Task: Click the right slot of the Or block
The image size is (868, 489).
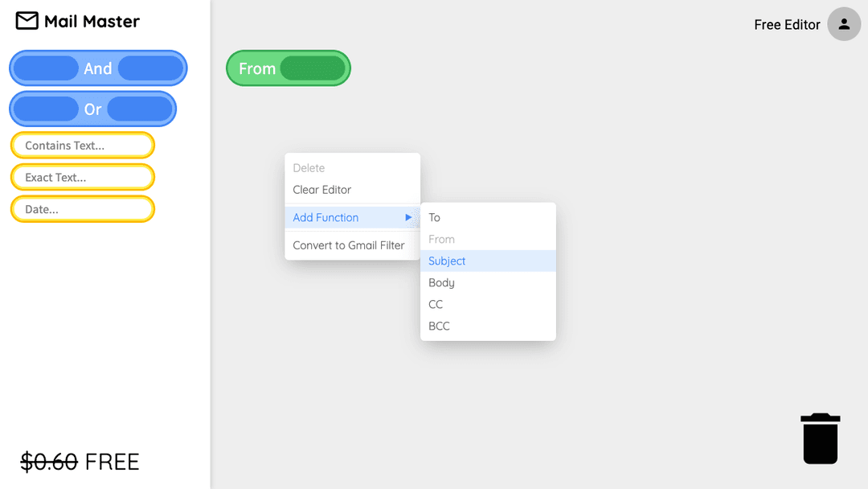Action: coord(140,109)
